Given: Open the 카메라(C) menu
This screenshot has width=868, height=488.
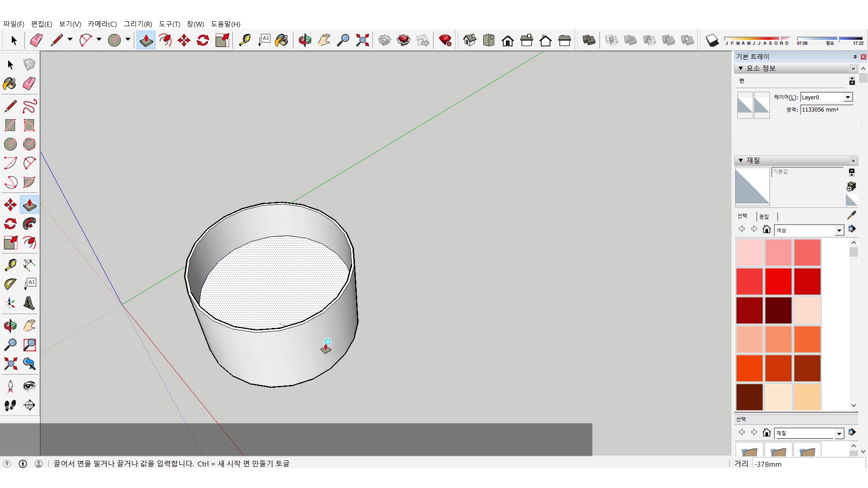Looking at the screenshot, I should point(102,24).
